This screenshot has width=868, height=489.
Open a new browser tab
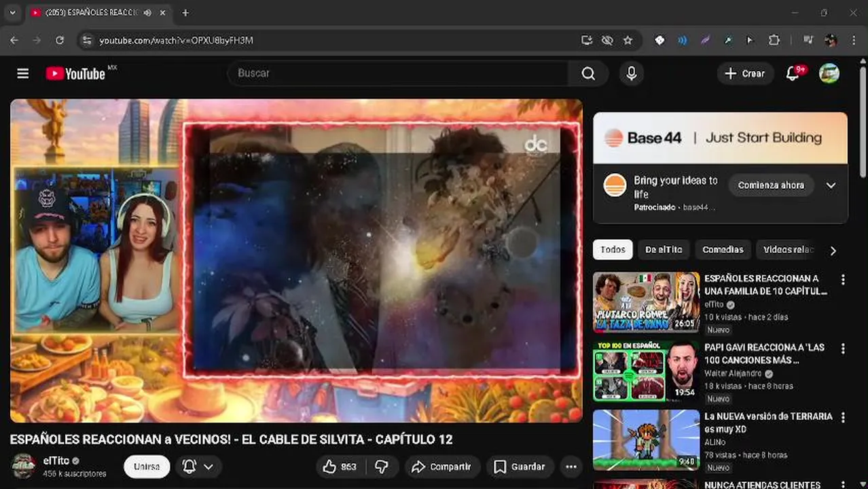(185, 12)
